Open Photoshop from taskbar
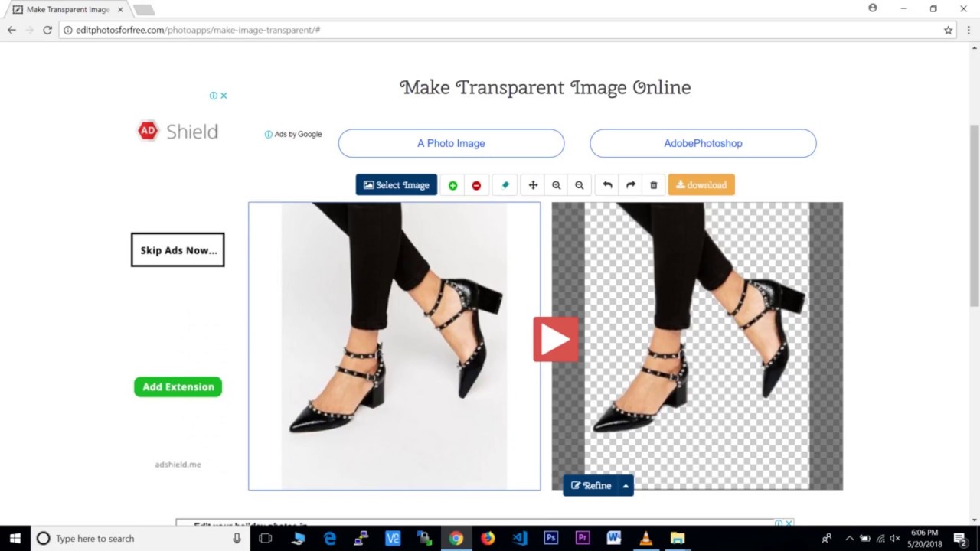This screenshot has height=551, width=980. (x=550, y=538)
